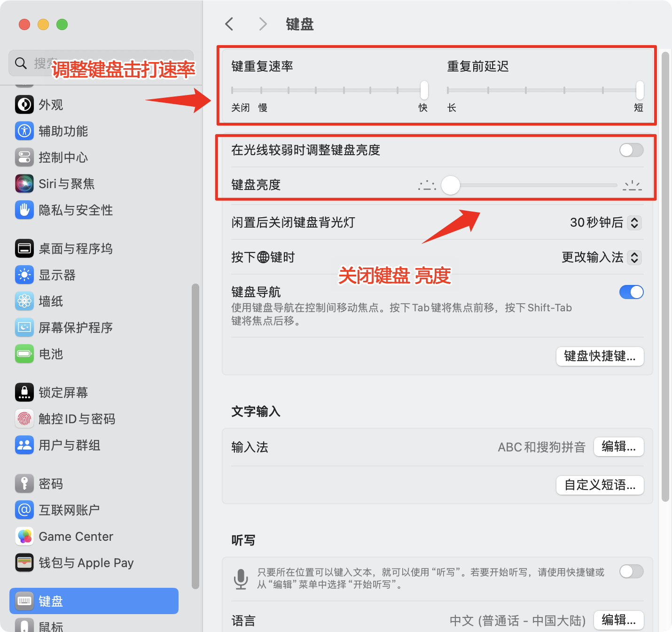This screenshot has height=632, width=672.
Task: Click the 键盘亮度 brightness slider knob
Action: tap(451, 185)
